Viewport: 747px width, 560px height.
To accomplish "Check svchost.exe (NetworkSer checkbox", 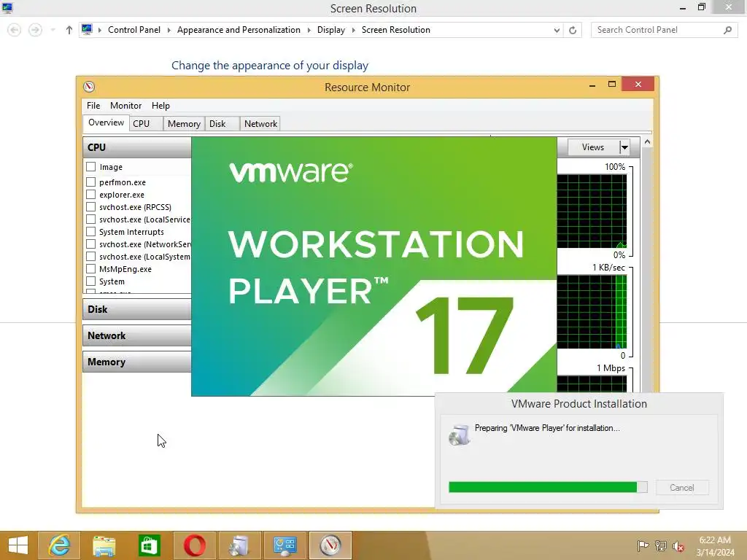I will click(91, 244).
